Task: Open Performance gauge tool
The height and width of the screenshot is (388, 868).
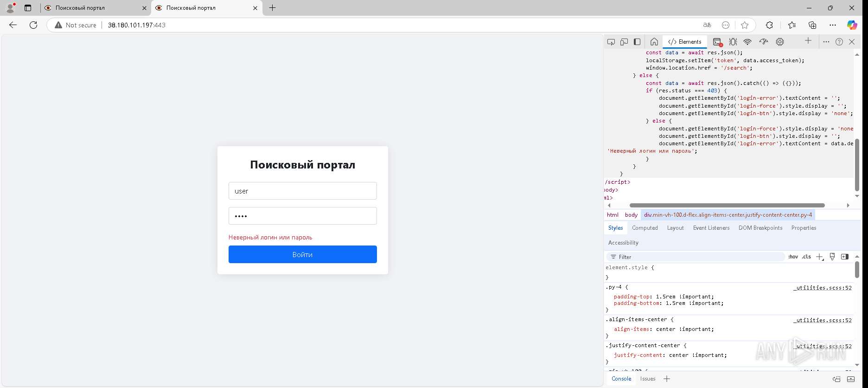Action: point(764,42)
